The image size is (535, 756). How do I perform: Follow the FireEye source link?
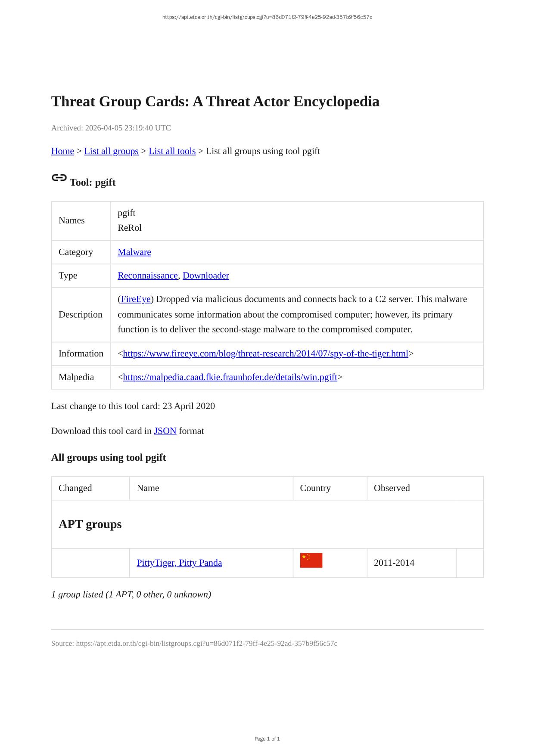click(136, 299)
